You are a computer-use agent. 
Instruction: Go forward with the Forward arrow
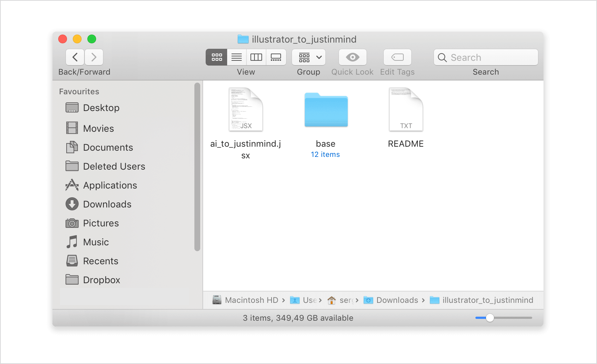(x=94, y=57)
